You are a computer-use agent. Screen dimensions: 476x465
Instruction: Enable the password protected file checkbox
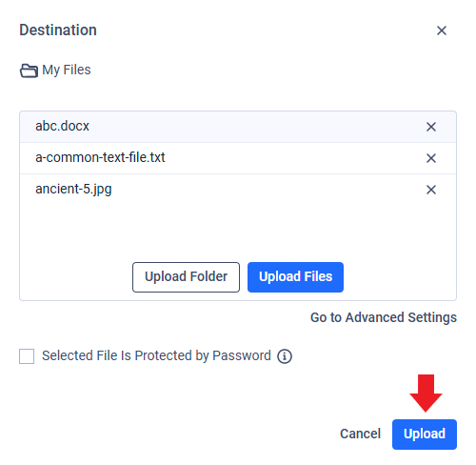click(x=27, y=356)
